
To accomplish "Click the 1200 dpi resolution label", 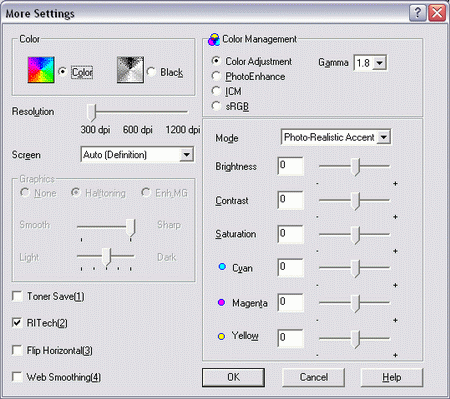I will click(x=183, y=129).
